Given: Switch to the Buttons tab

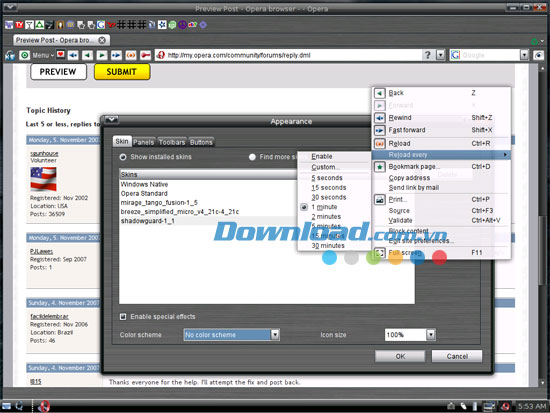Looking at the screenshot, I should pyautogui.click(x=201, y=142).
